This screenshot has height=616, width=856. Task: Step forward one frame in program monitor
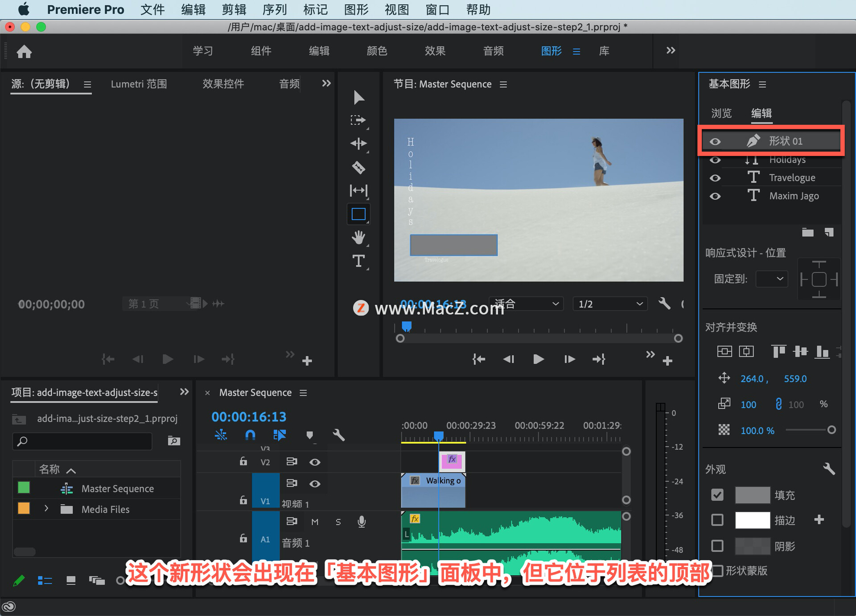(x=569, y=359)
